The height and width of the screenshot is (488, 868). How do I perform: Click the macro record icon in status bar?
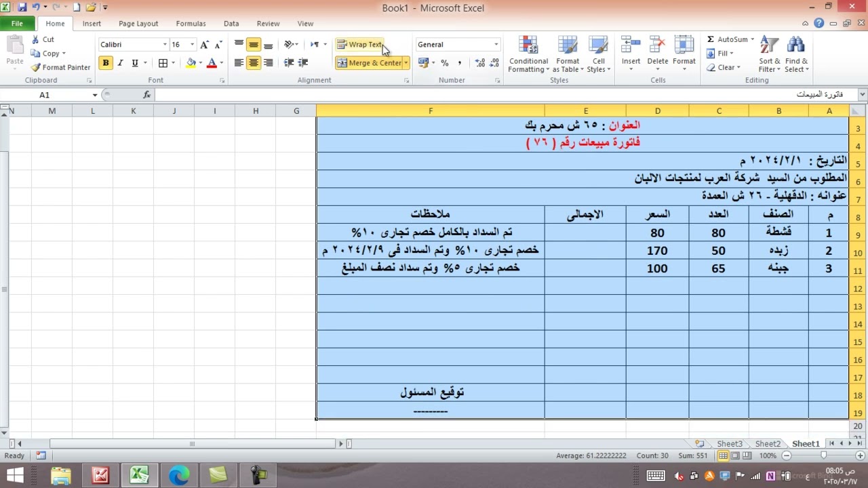coord(41,456)
